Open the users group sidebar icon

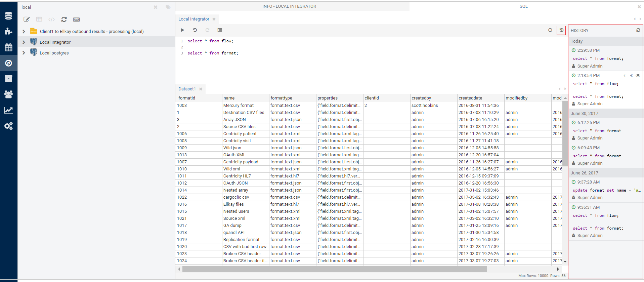[8, 94]
